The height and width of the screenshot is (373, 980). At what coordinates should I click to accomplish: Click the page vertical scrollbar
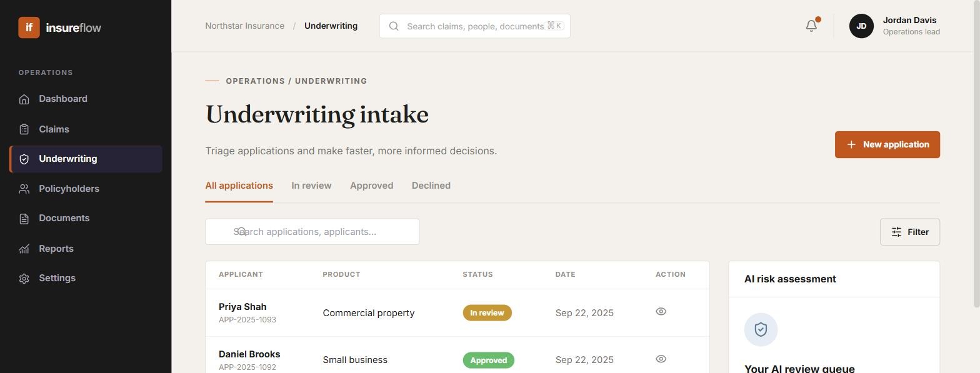[x=976, y=153]
